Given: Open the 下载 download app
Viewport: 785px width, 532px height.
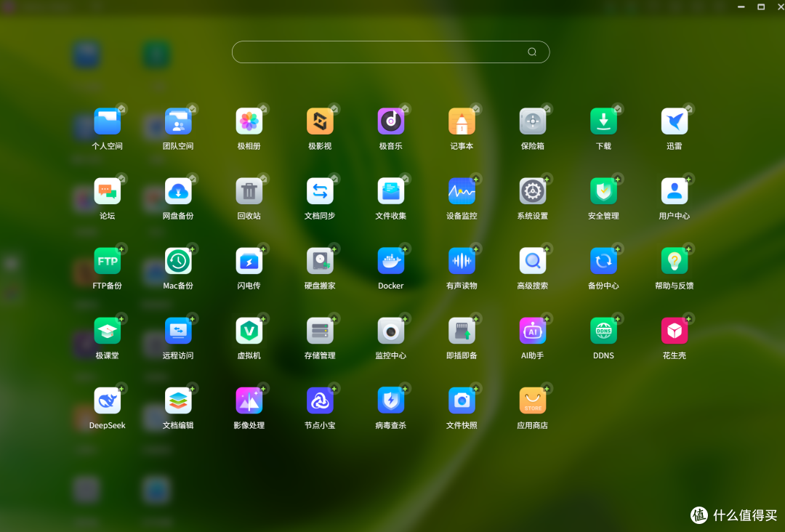Looking at the screenshot, I should [603, 121].
